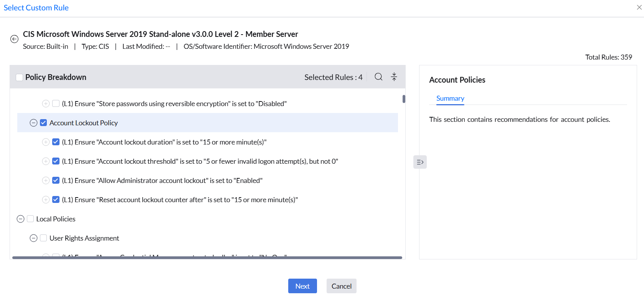Click the Cancel button
644x299 pixels.
pos(342,286)
